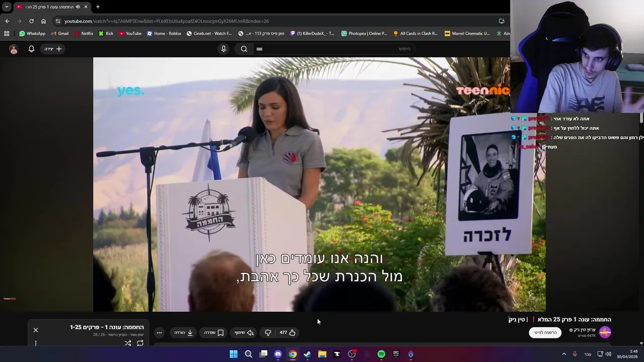Close the current YouTube tab
The image size is (644, 362).
click(86, 7)
